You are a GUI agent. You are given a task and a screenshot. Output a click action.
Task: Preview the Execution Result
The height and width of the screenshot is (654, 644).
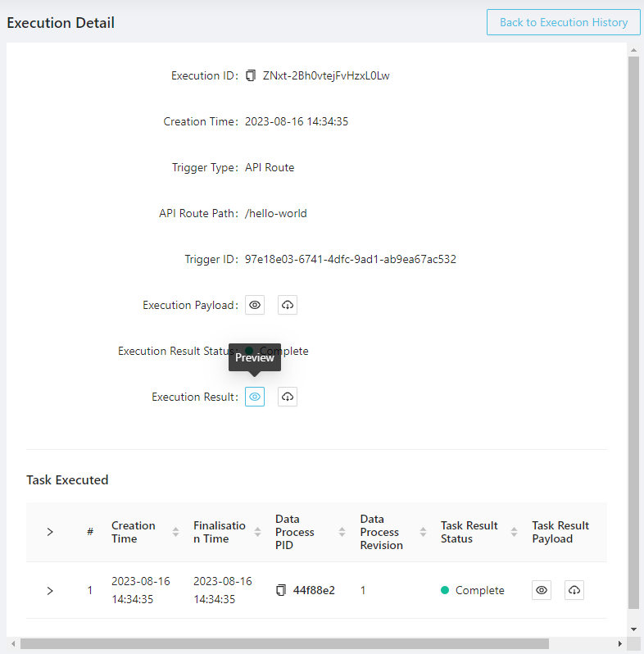[255, 397]
